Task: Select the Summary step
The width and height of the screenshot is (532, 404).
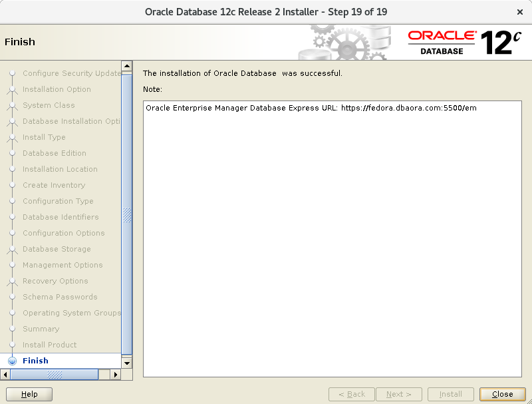Action: point(41,329)
